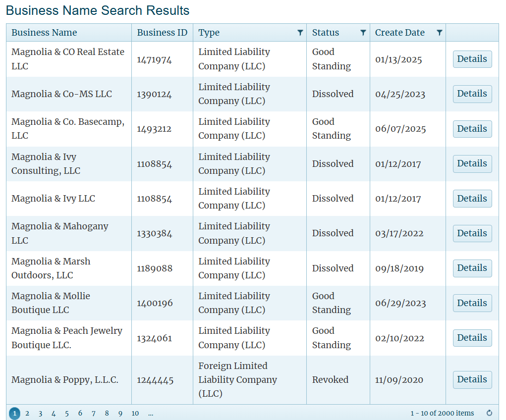The width and height of the screenshot is (506, 420).
Task: Click create date 03/17/2022
Action: pyautogui.click(x=399, y=234)
